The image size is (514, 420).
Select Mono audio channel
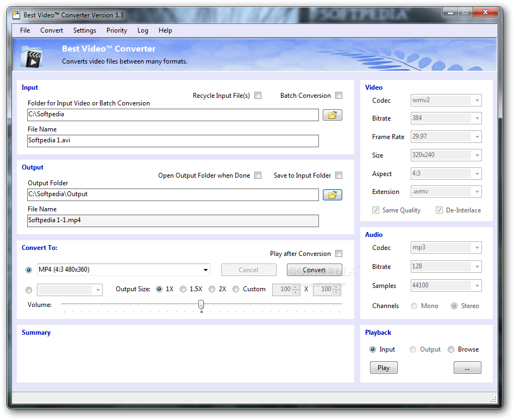415,306
